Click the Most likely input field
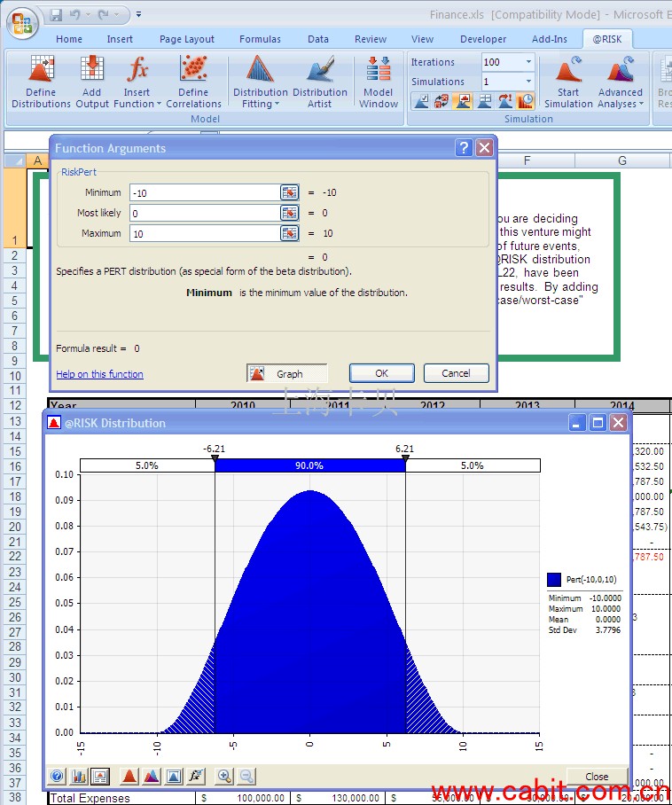This screenshot has height=805, width=672. coord(205,213)
